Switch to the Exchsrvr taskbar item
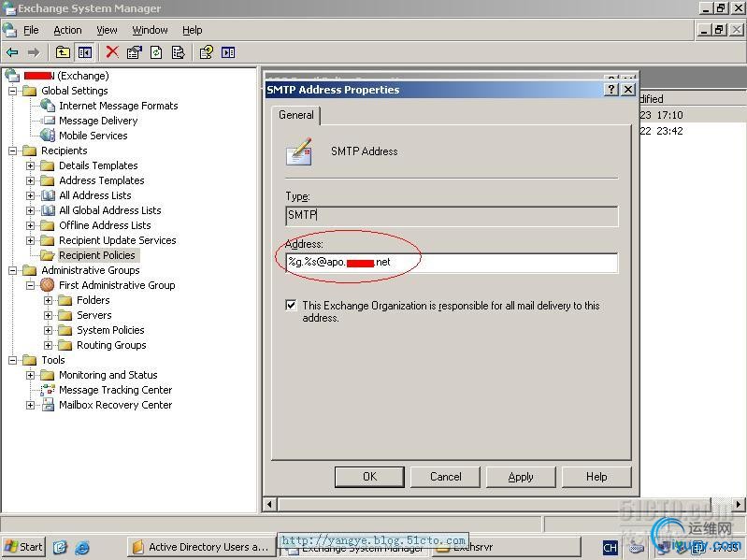This screenshot has height=560, width=747. pos(506,547)
